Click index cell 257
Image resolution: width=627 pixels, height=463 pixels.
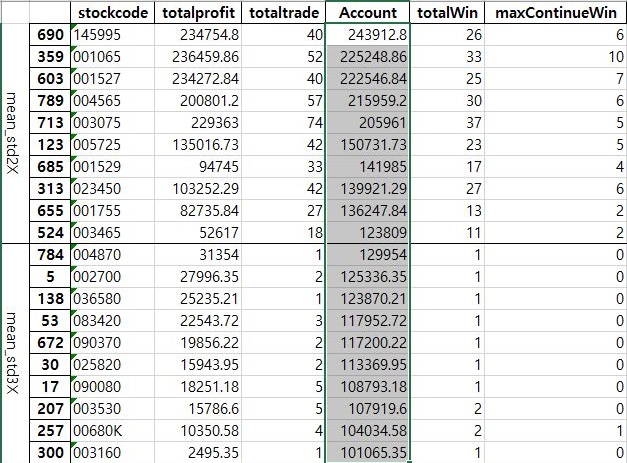pyautogui.click(x=50, y=431)
